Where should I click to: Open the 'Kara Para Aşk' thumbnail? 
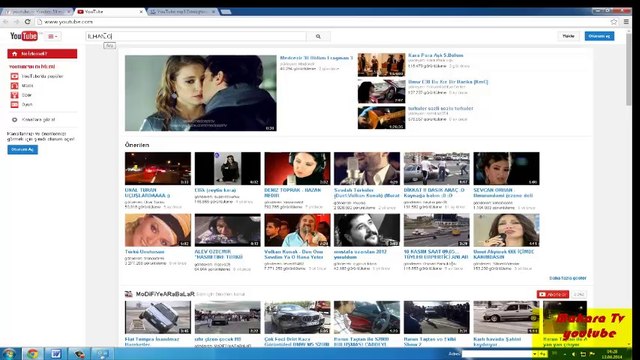click(x=381, y=65)
